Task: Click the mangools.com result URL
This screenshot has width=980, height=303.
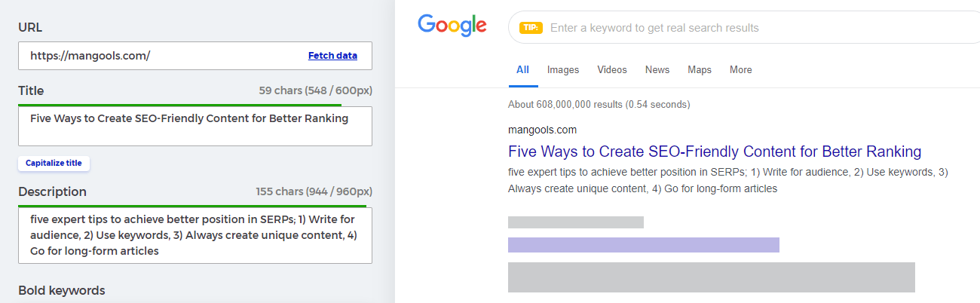Action: [542, 130]
